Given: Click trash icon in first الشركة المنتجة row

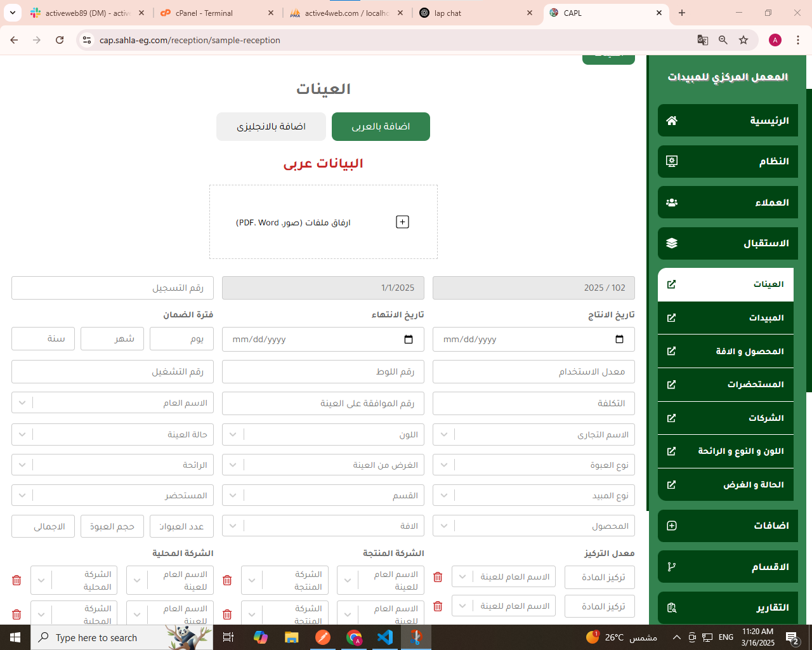Looking at the screenshot, I should click(x=227, y=580).
